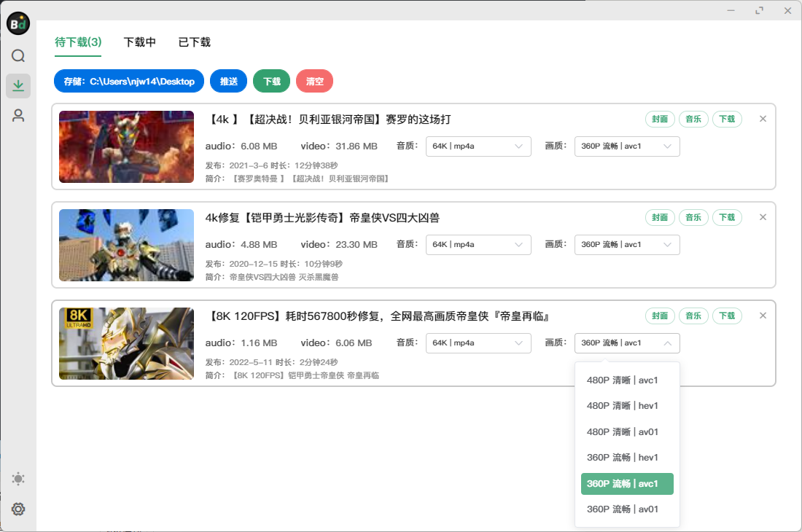Download 音乐 for 【4k】赛罗 video
The image size is (802, 532).
(693, 119)
